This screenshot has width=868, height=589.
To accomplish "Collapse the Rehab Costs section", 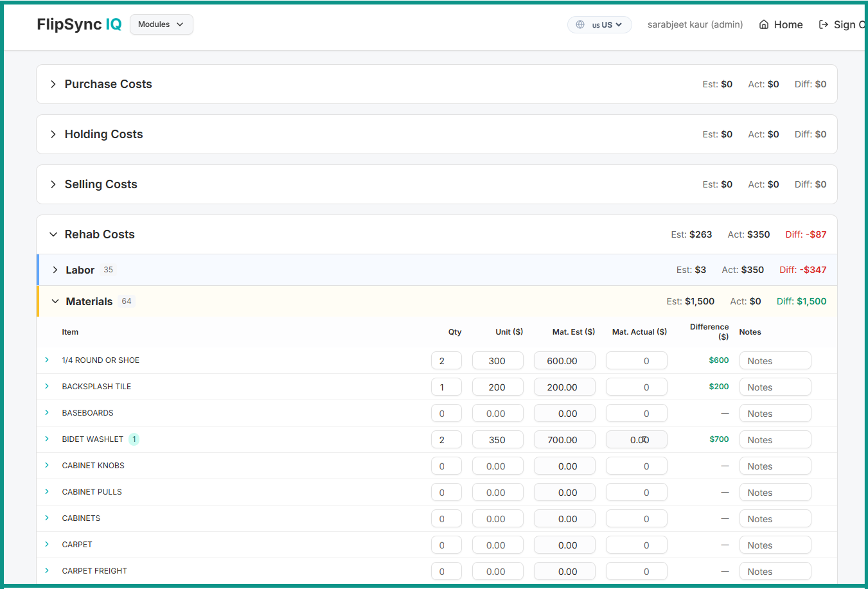I will [53, 234].
